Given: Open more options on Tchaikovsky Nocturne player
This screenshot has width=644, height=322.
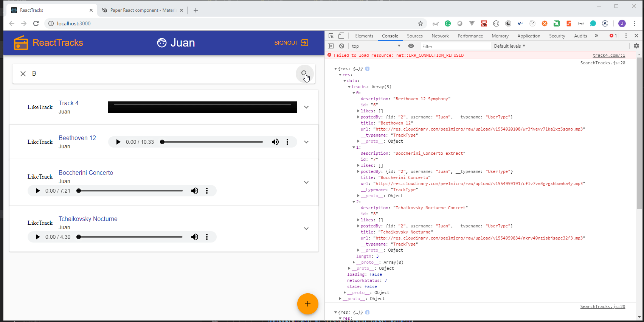Looking at the screenshot, I should [x=207, y=237].
